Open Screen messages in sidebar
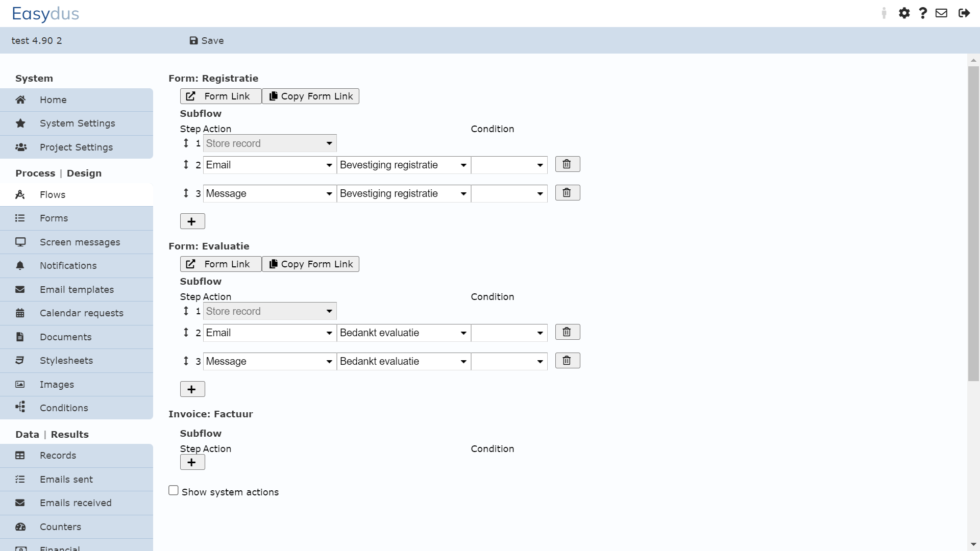 tap(77, 242)
